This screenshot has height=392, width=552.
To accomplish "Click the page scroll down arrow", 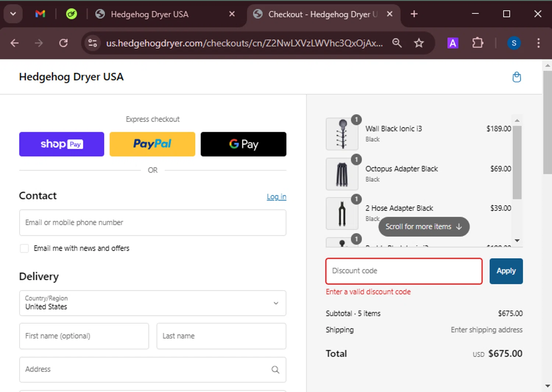I will click(x=548, y=386).
